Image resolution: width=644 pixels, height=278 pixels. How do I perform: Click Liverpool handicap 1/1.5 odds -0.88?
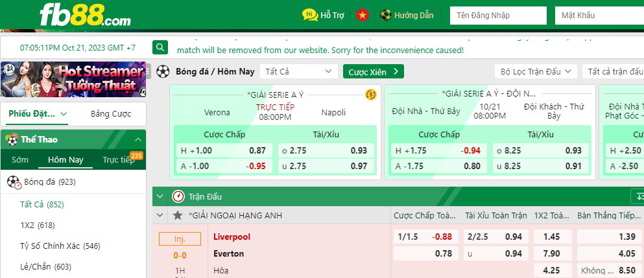426,237
